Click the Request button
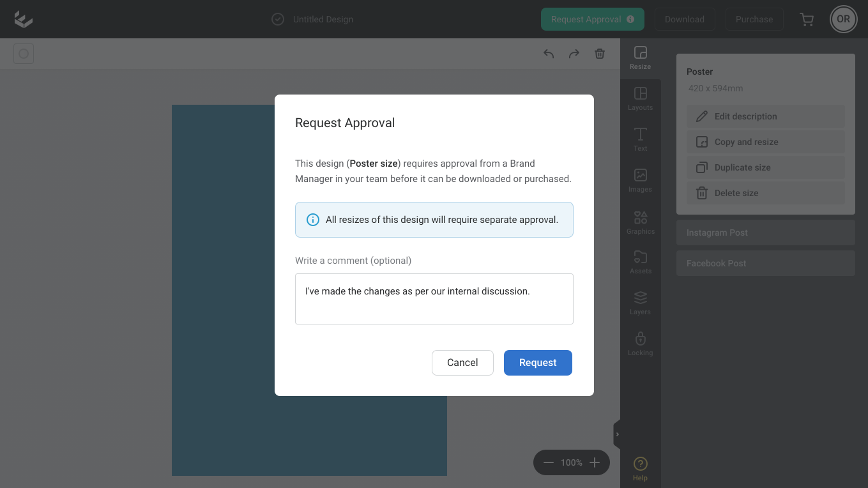Screen dimensions: 868x488 (538, 362)
